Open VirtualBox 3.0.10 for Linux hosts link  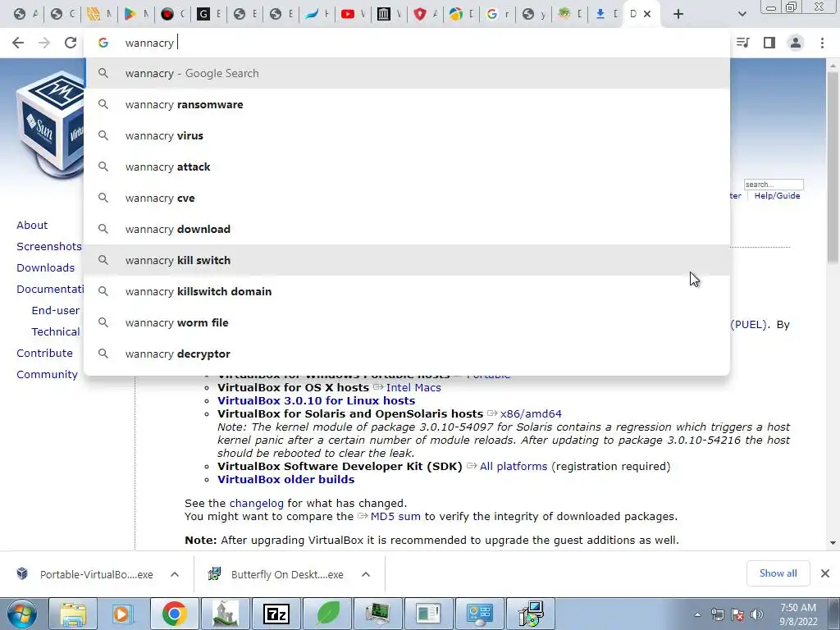click(316, 400)
